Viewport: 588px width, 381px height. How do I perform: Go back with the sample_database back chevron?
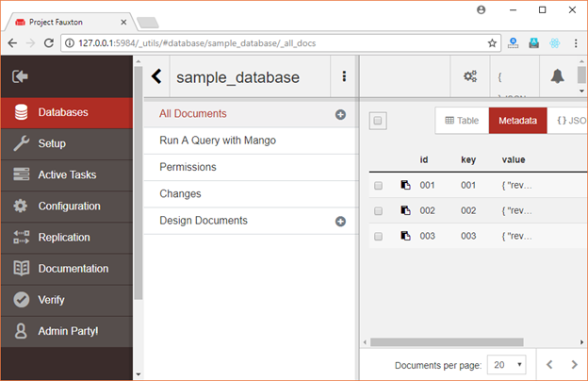tap(156, 76)
